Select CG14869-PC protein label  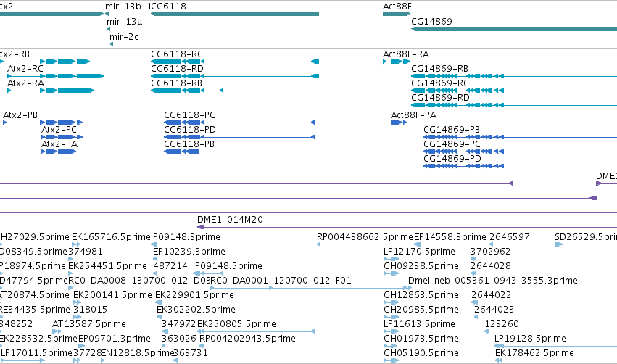452,144
